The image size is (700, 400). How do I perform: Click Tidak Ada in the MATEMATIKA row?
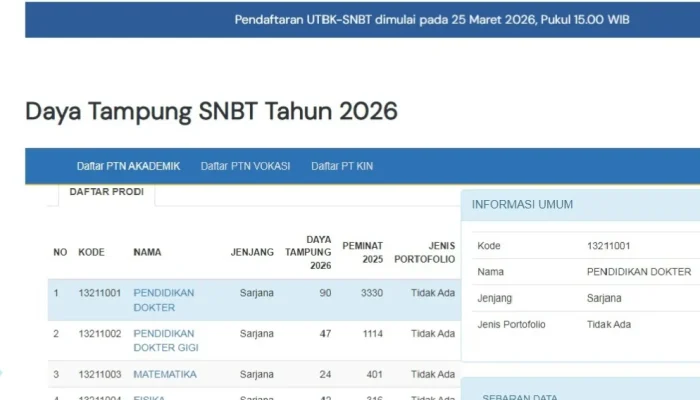click(433, 374)
